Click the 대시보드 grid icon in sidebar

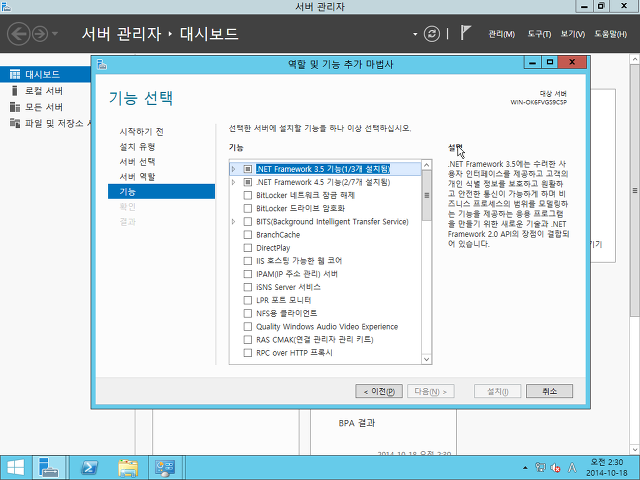coord(15,74)
